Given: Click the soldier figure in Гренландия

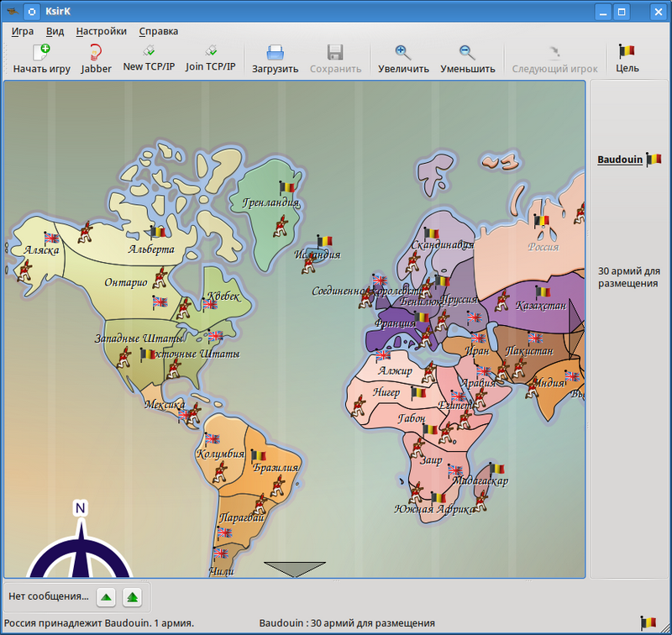Looking at the screenshot, I should click(x=281, y=226).
